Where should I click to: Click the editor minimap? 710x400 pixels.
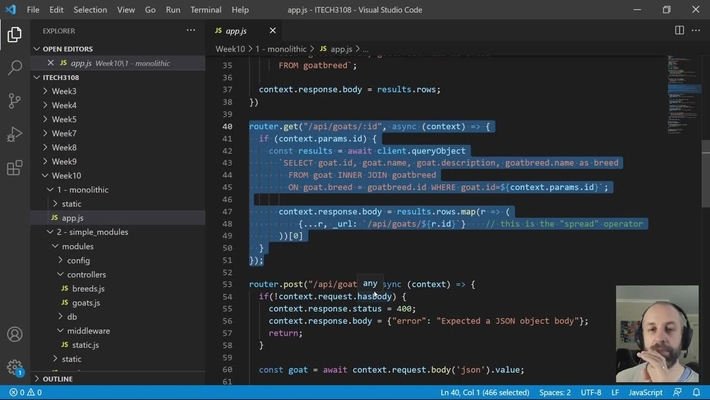click(685, 95)
